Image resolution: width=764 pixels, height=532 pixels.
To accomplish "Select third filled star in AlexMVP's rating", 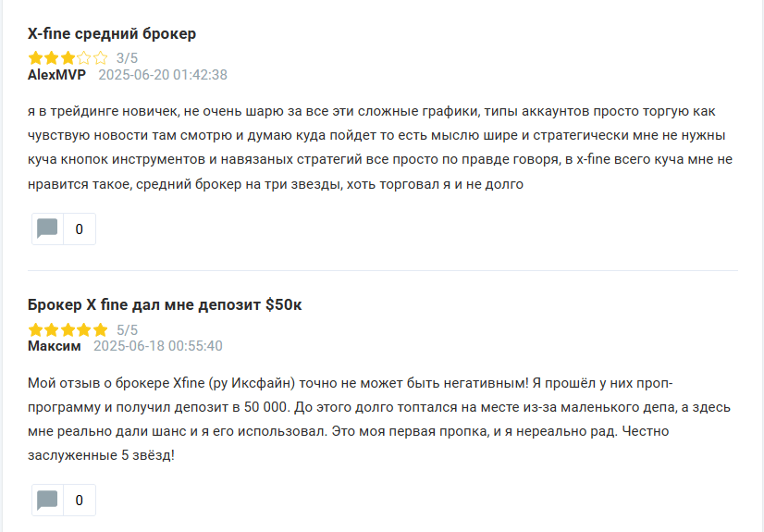I will coord(68,58).
